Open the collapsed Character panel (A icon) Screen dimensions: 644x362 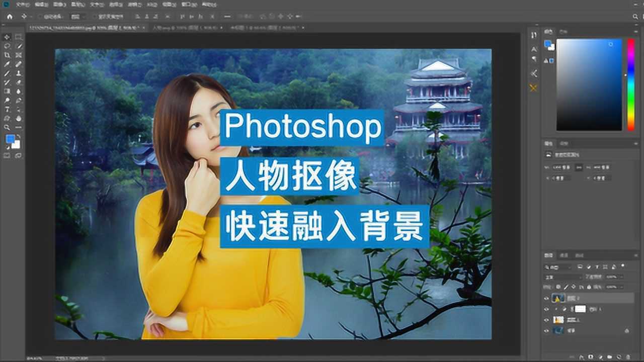pos(534,49)
